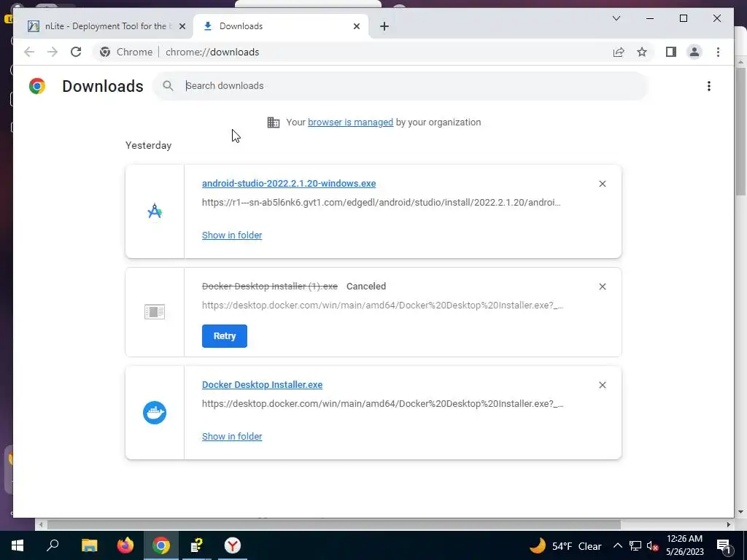Click the browser back arrow
747x560 pixels.
(x=29, y=52)
